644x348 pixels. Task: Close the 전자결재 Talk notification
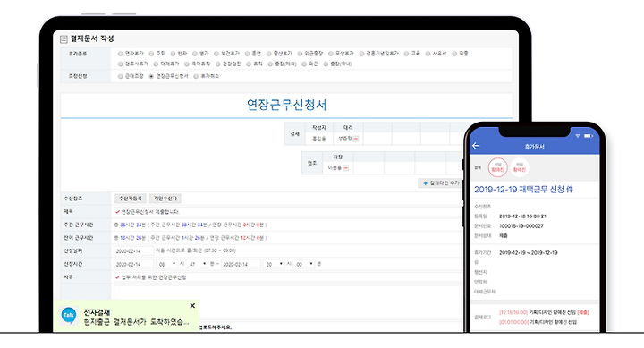pos(192,306)
